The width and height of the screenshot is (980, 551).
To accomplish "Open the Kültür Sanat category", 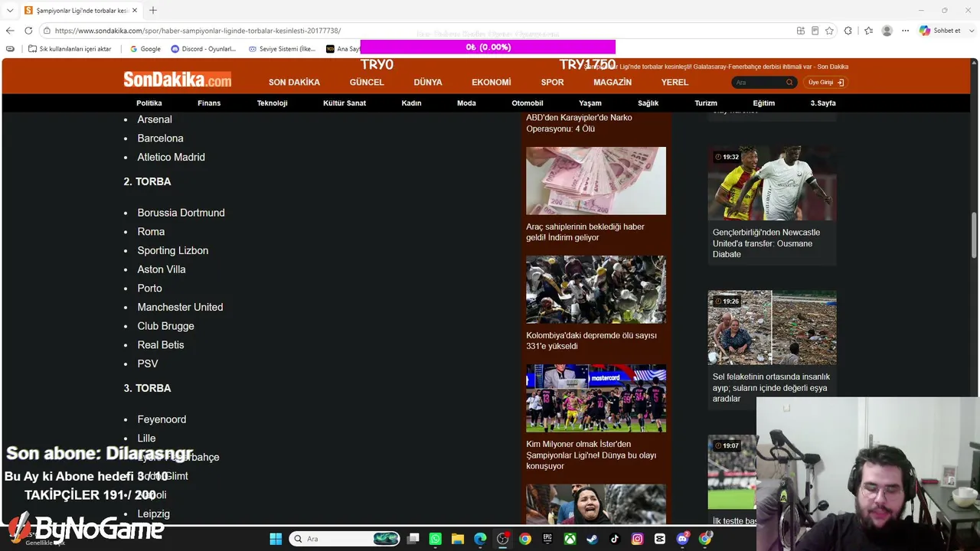I will 345,103.
